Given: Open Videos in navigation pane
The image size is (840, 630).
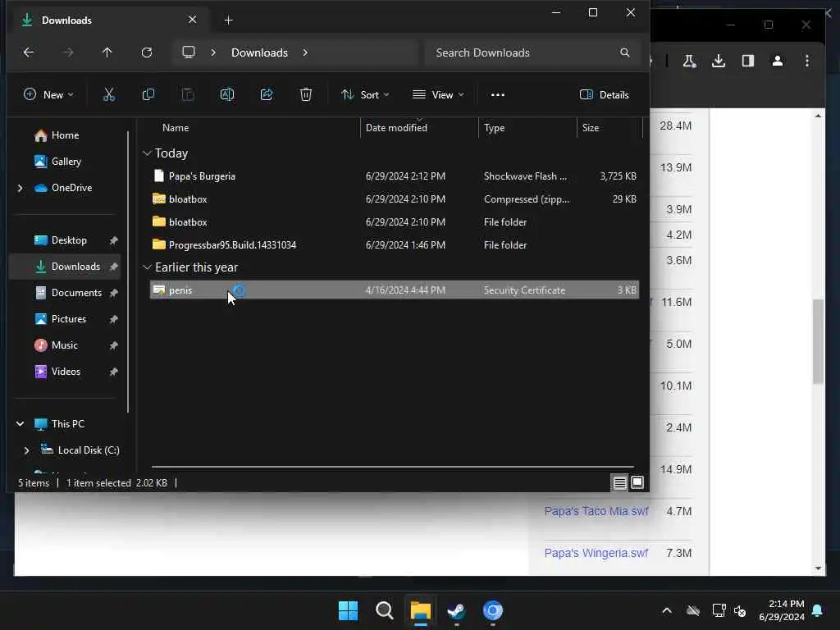Looking at the screenshot, I should coord(64,372).
